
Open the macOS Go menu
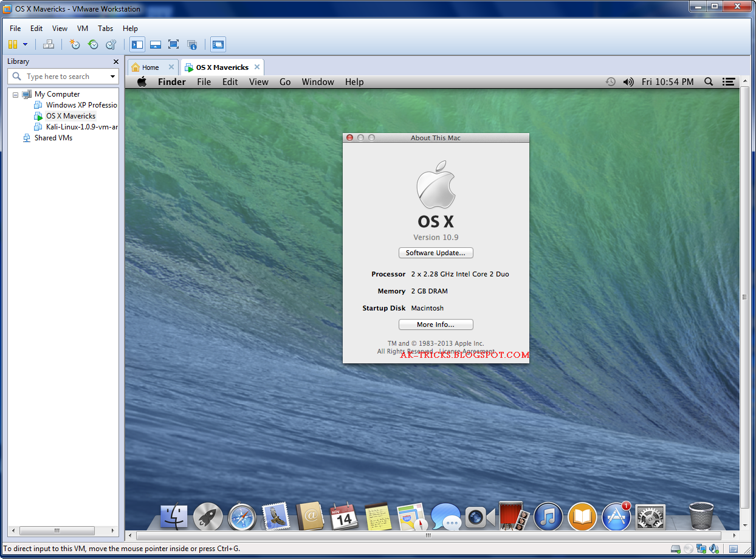(x=285, y=82)
